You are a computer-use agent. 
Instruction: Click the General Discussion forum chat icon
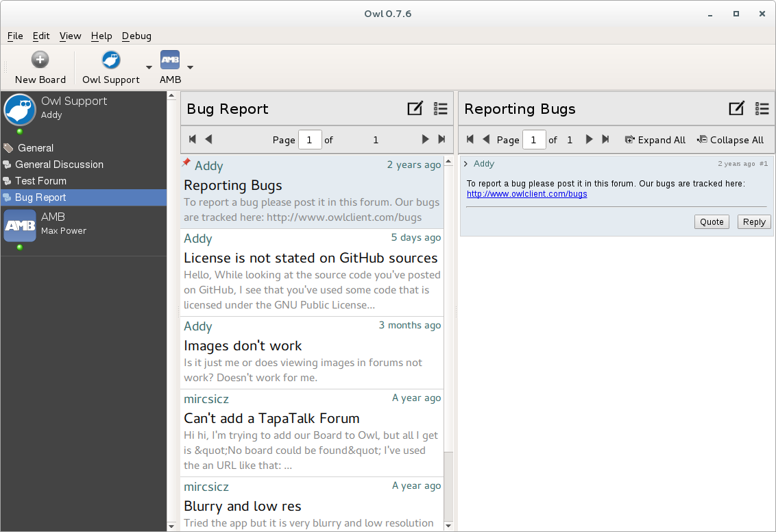coord(7,165)
